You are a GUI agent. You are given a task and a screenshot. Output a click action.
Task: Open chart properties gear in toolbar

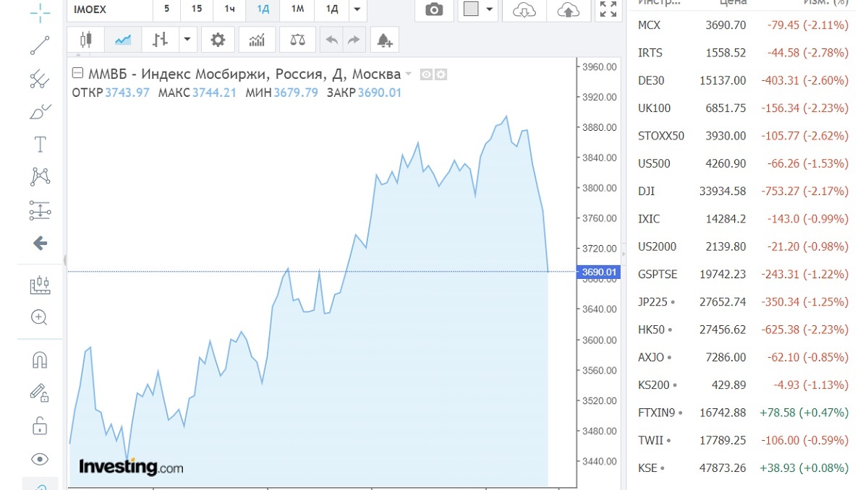coord(218,40)
